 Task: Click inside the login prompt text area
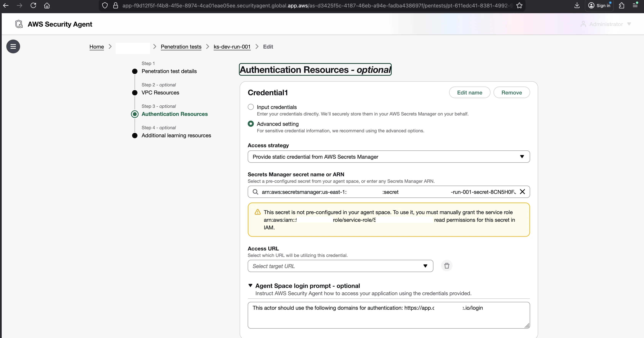388,315
